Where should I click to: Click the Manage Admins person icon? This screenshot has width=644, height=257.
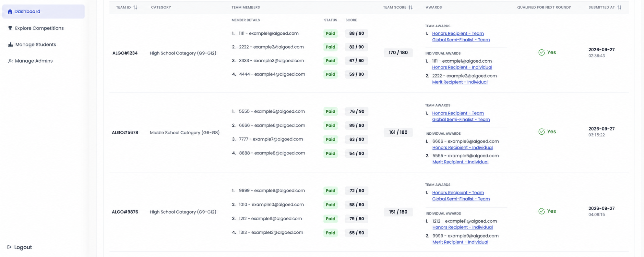click(10, 61)
